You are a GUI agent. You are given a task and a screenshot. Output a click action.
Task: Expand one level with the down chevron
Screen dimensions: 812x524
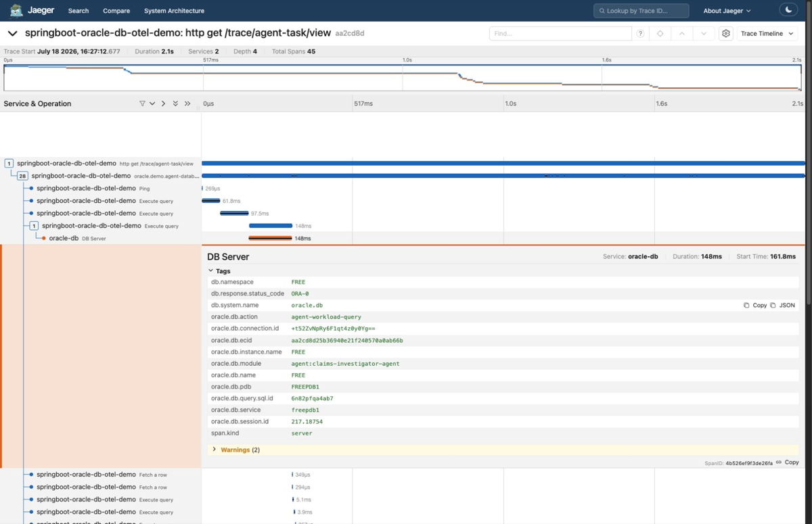coord(152,103)
